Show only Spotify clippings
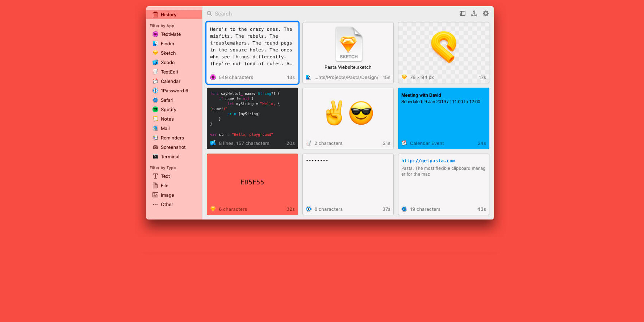The height and width of the screenshot is (322, 644). pyautogui.click(x=168, y=109)
